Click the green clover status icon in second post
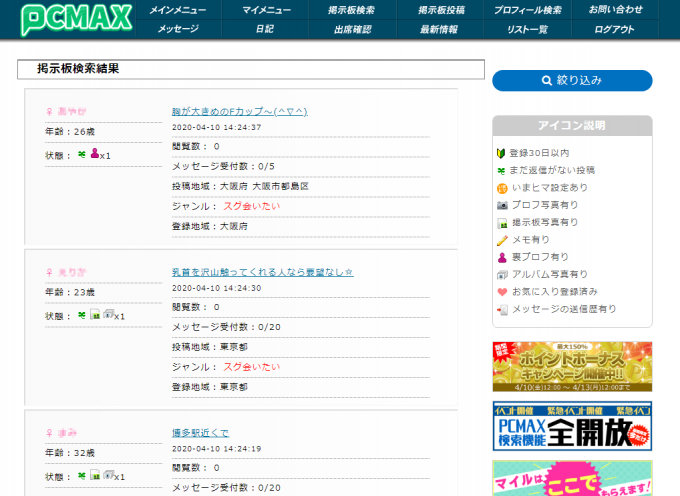Viewport: 680px width, 496px height. 81,315
